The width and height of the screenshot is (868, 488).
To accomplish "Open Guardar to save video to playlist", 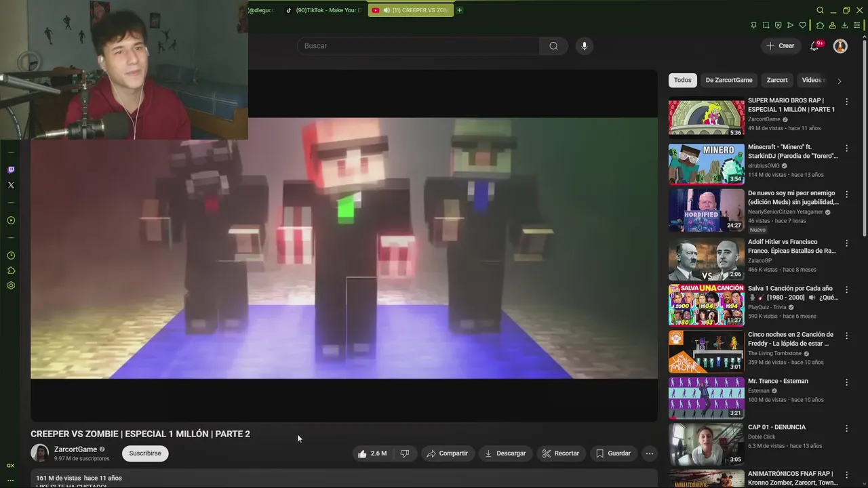I will pos(613,453).
